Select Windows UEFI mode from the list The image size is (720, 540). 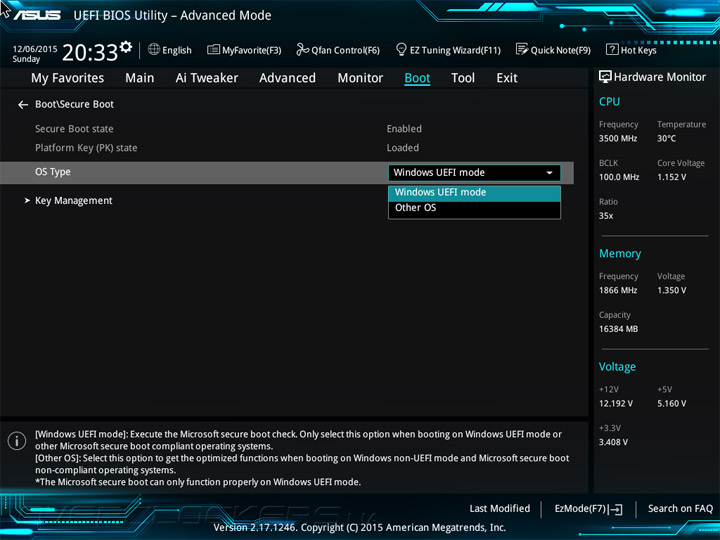click(440, 193)
